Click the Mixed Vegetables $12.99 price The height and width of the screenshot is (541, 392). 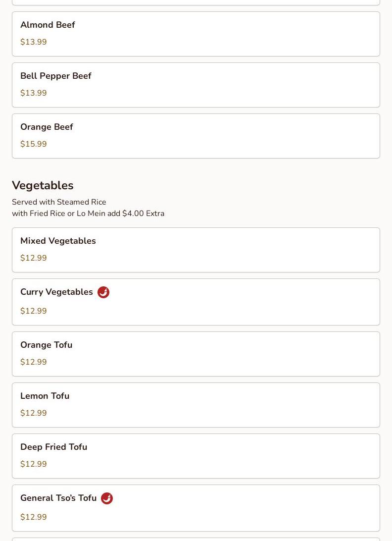34,258
